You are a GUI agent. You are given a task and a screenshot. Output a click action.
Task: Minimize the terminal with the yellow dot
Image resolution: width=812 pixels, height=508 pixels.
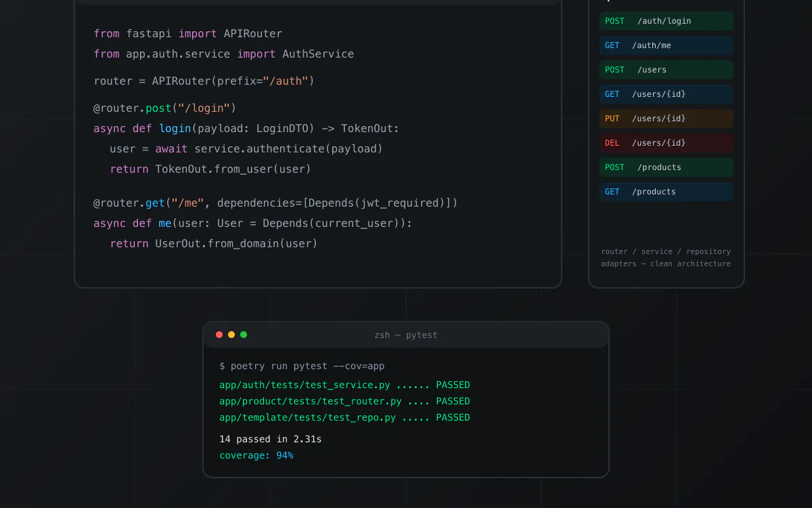pos(231,335)
